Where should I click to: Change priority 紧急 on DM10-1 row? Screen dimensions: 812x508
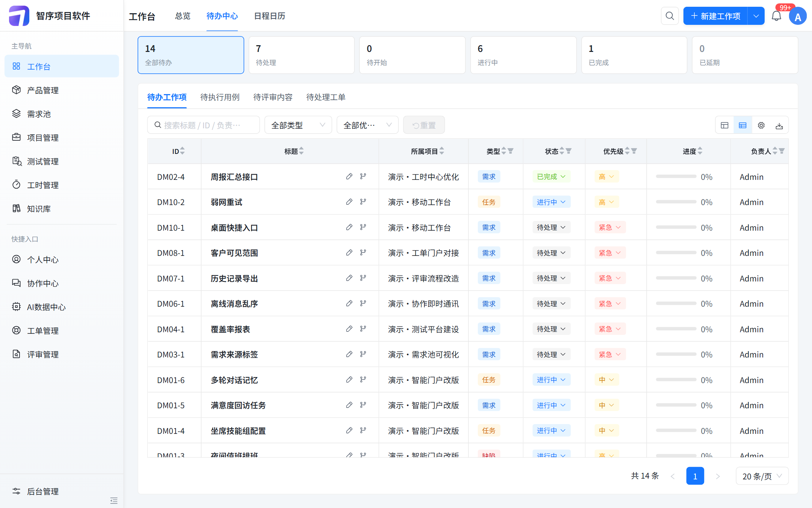click(610, 227)
